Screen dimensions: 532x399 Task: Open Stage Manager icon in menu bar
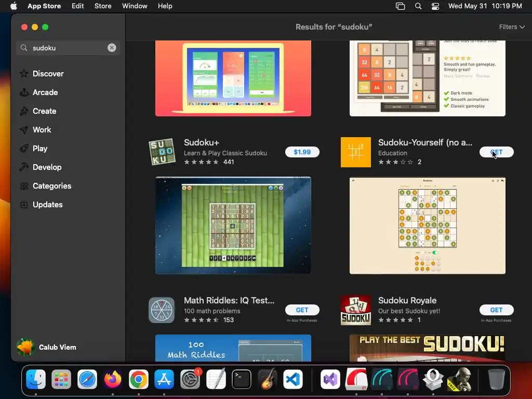[401, 6]
